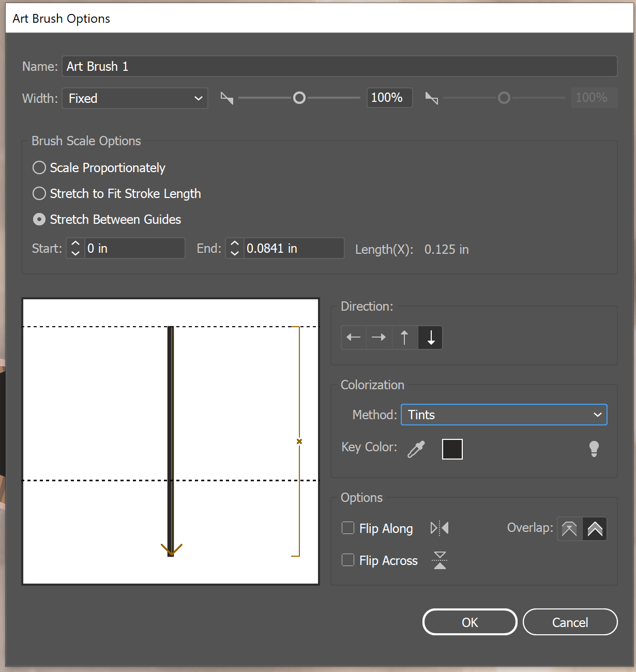Select the down Direction arrow
Screen dimensions: 636x672
pos(430,337)
